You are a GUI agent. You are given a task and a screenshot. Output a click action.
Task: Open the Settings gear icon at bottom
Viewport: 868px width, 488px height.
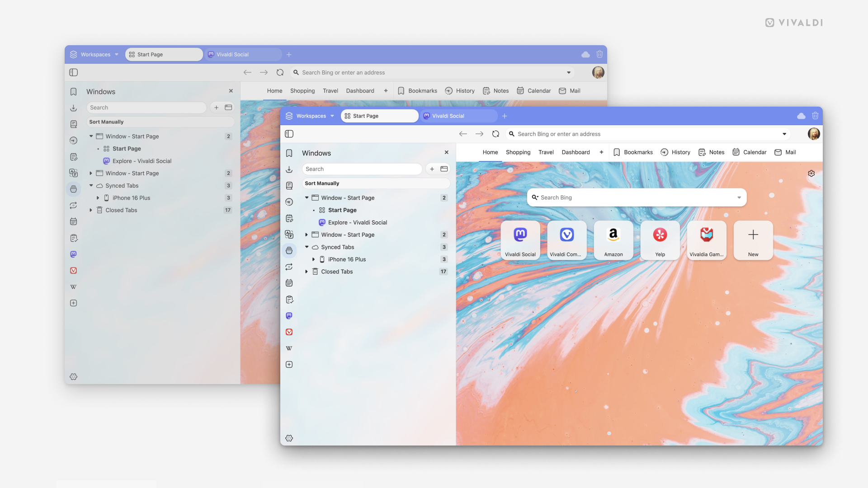coord(289,438)
